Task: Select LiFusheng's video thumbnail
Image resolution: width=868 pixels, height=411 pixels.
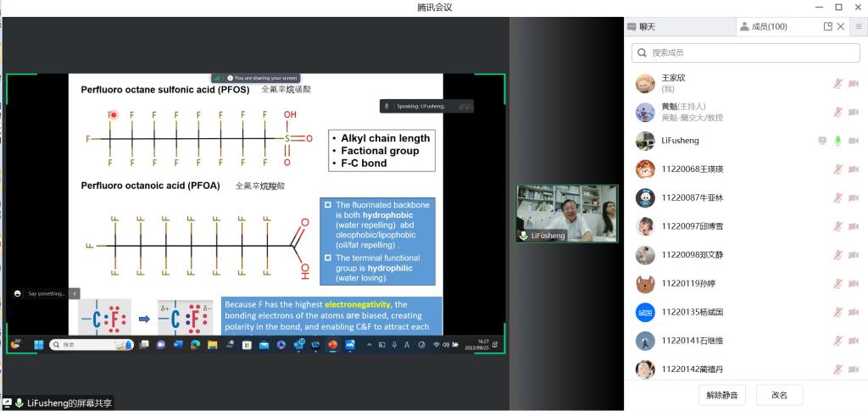Action: pyautogui.click(x=566, y=214)
